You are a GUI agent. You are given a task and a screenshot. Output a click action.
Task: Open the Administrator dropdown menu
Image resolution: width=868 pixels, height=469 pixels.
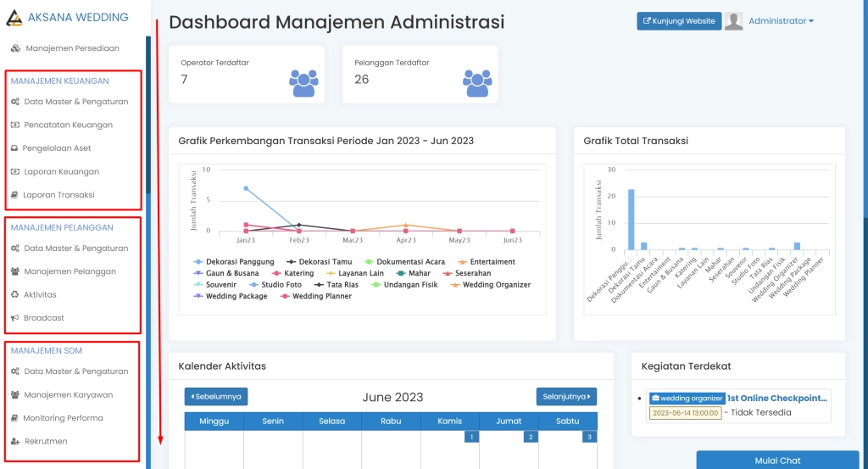[x=781, y=21]
